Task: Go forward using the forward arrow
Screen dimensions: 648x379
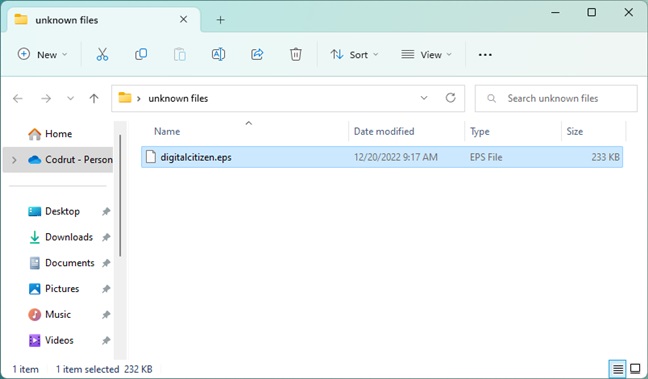Action: click(x=46, y=98)
